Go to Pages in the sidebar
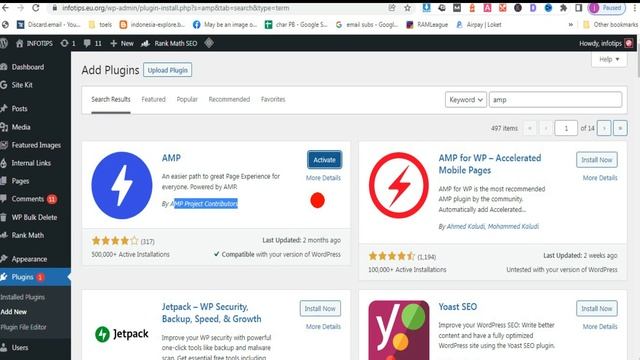 [x=20, y=181]
